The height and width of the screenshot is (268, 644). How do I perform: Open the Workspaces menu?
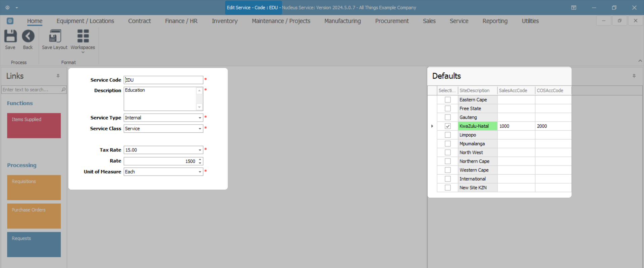(83, 41)
